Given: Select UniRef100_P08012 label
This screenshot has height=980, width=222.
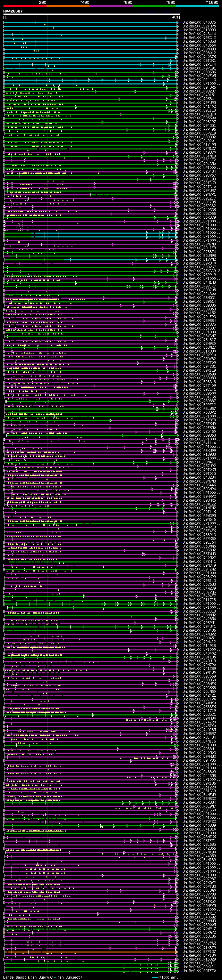Looking at the screenshot, I should (199, 53).
